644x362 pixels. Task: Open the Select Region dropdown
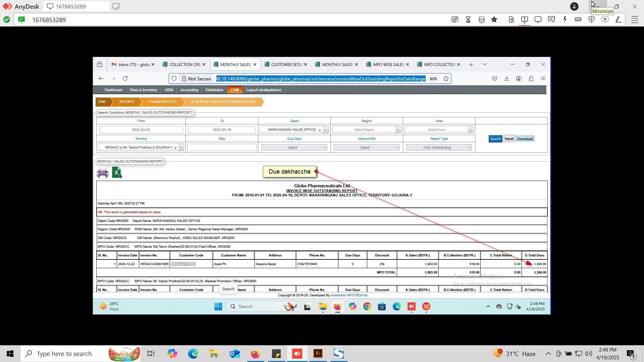pos(366,130)
